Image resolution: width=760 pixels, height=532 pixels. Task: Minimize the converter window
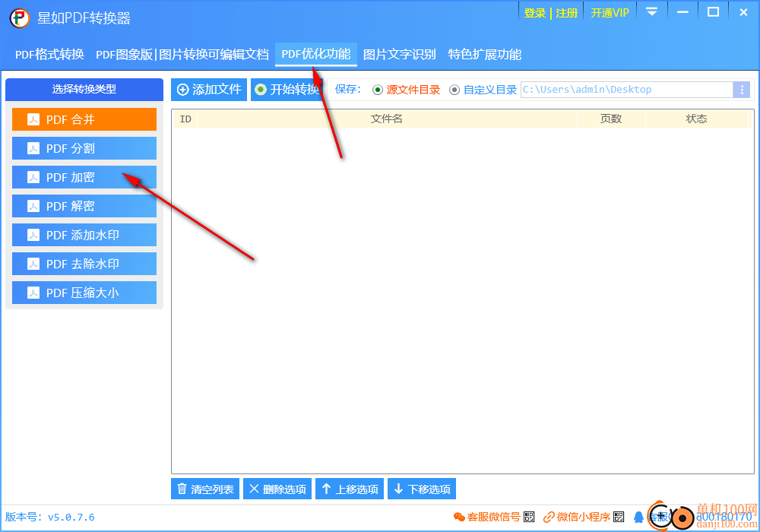[683, 12]
